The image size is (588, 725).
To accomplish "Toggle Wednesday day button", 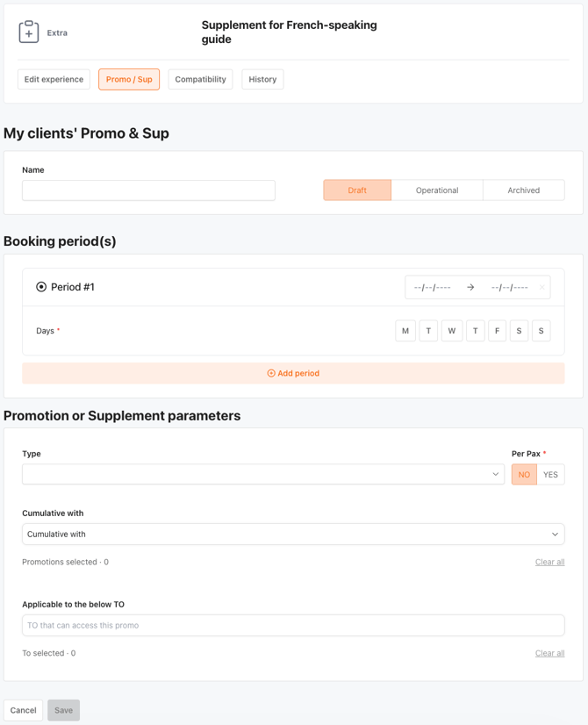I will click(452, 331).
